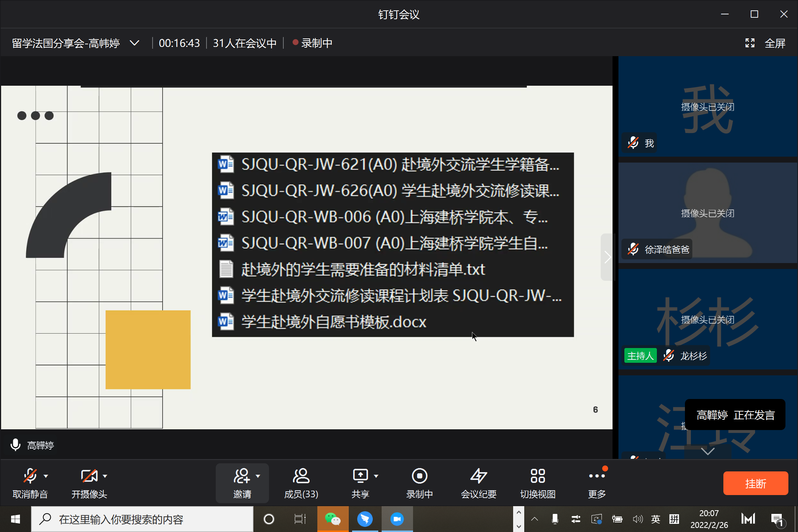798x532 pixels.
Task: Open the 更多 more options menu
Action: pos(597,477)
